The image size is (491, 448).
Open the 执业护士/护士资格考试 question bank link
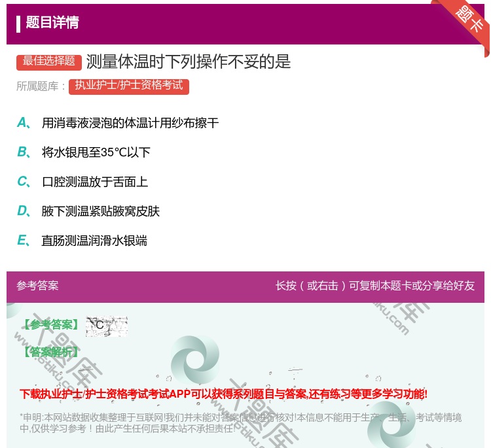point(129,86)
